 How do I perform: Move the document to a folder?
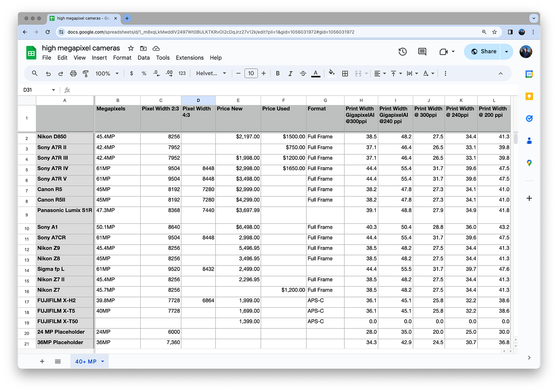(x=143, y=48)
